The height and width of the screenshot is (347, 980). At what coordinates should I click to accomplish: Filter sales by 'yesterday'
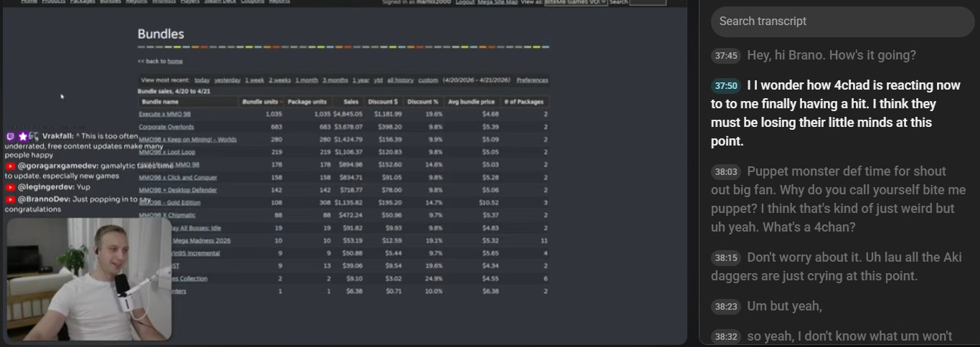[x=227, y=80]
